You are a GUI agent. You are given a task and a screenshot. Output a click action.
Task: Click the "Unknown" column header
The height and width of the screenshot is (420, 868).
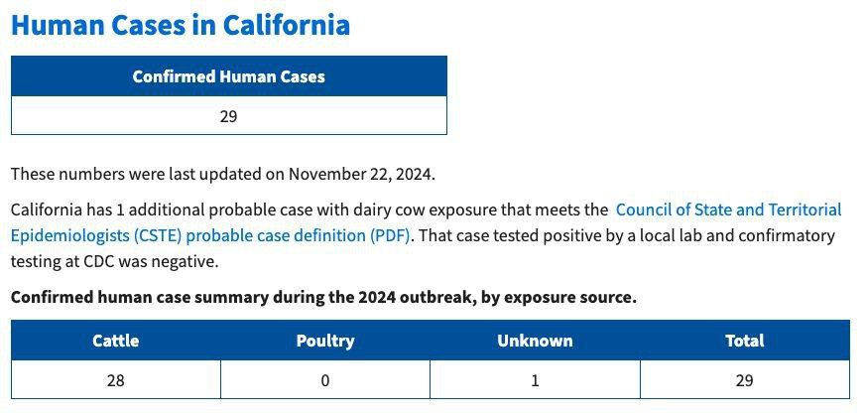pyautogui.click(x=535, y=341)
